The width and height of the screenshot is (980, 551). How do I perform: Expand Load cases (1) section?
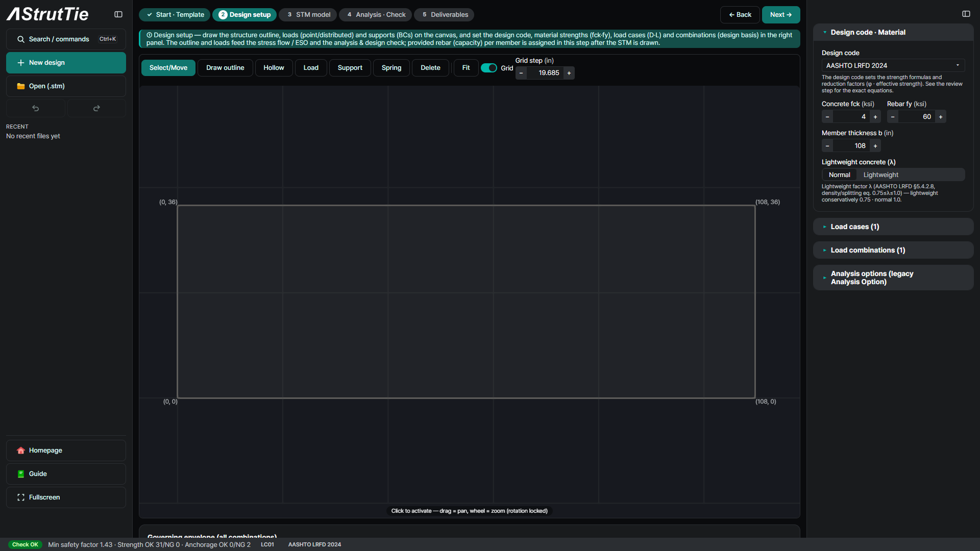pyautogui.click(x=893, y=227)
